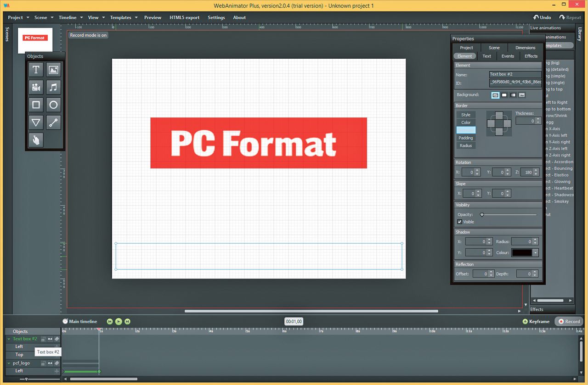The width and height of the screenshot is (588, 385).
Task: Select top border side square
Action: [499, 115]
